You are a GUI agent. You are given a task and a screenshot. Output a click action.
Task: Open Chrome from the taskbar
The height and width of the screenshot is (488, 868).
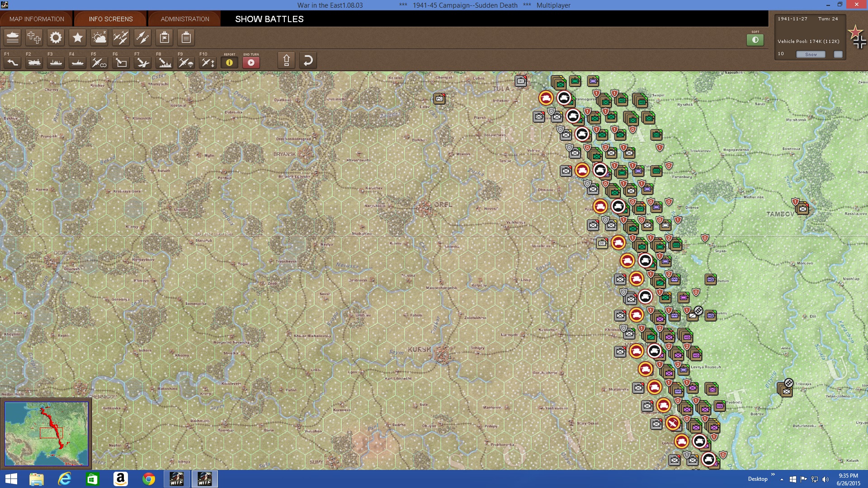pos(148,479)
